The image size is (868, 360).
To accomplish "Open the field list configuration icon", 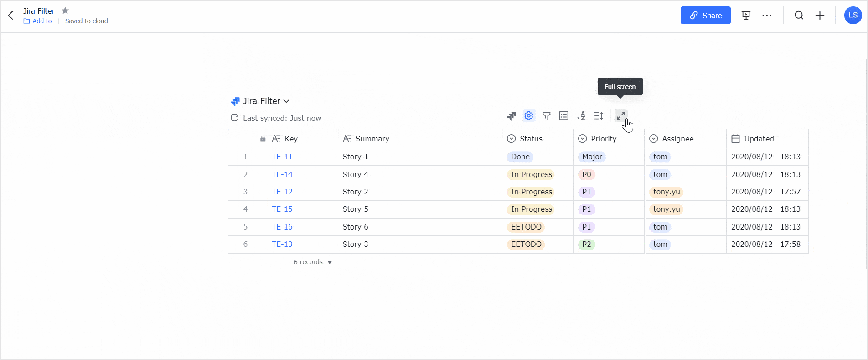I will [564, 116].
